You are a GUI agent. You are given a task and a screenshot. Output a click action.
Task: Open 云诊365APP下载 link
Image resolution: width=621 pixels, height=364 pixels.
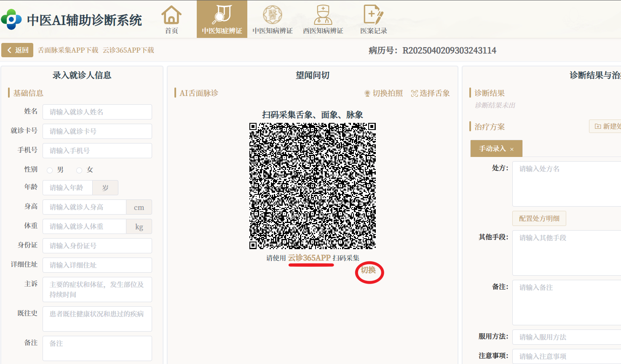click(x=128, y=50)
